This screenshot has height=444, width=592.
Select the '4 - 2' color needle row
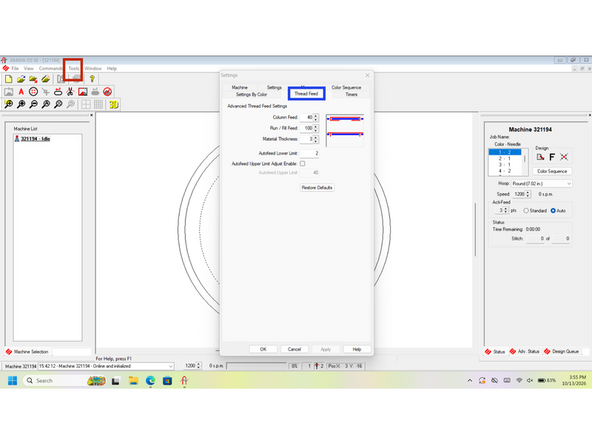pyautogui.click(x=505, y=171)
